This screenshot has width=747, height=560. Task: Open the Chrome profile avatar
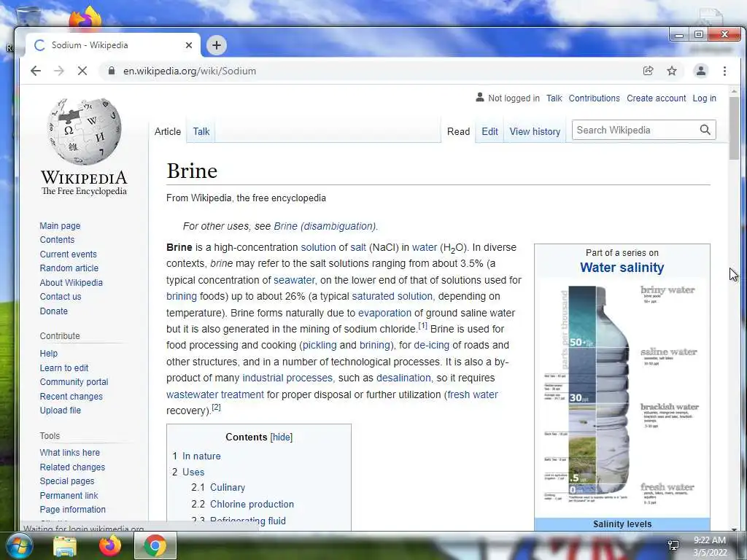click(x=701, y=71)
